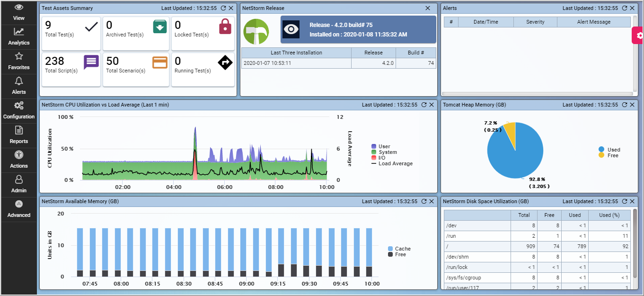Open Reports in the sidebar

click(18, 136)
